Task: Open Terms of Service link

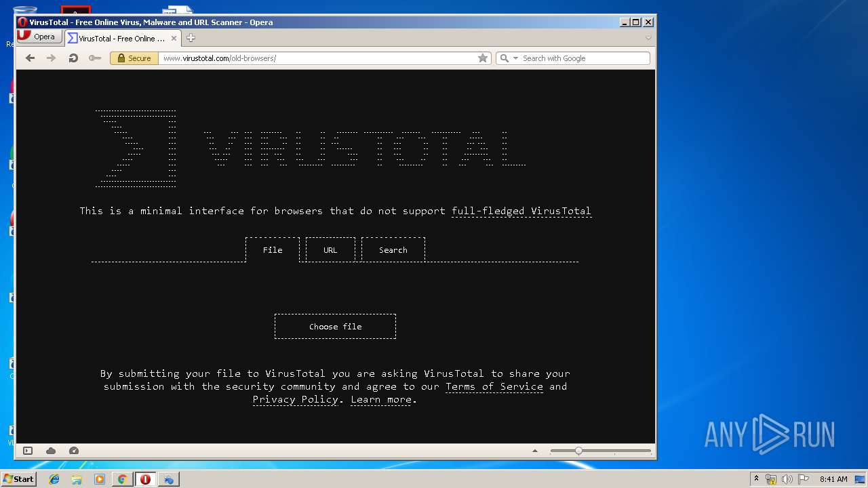Action: (494, 386)
